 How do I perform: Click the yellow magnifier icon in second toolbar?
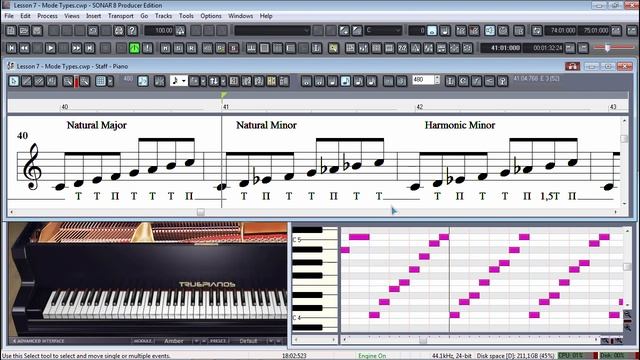[333, 48]
